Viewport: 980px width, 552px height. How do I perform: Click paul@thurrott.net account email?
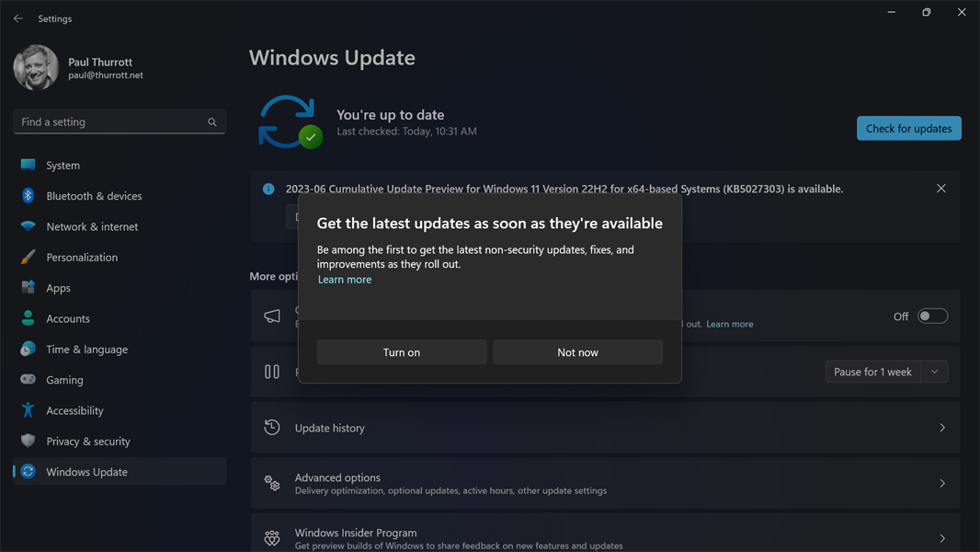coord(106,75)
